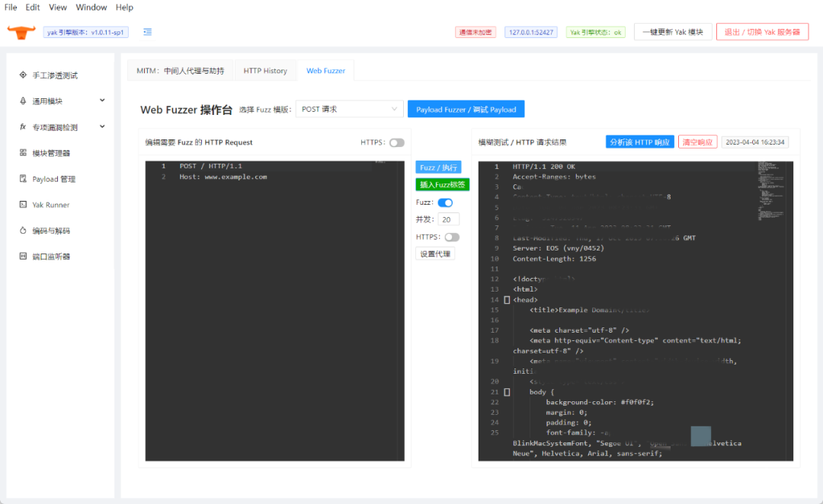Click the 编码与解码 icon
The width and height of the screenshot is (823, 504).
pos(23,230)
